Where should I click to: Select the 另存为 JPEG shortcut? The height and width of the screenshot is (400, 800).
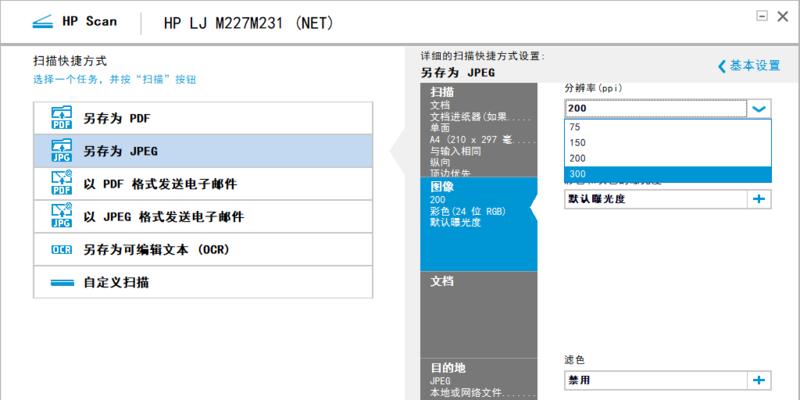pyautogui.click(x=203, y=151)
